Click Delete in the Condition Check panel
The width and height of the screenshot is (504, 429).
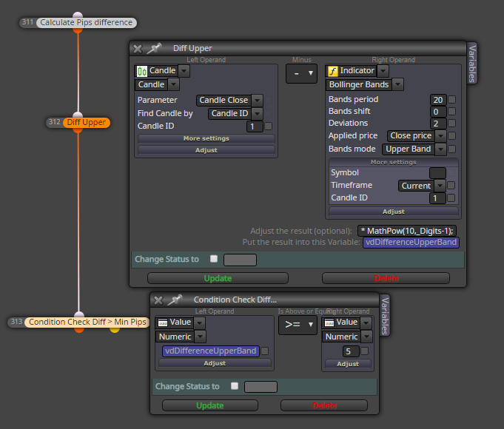click(324, 405)
